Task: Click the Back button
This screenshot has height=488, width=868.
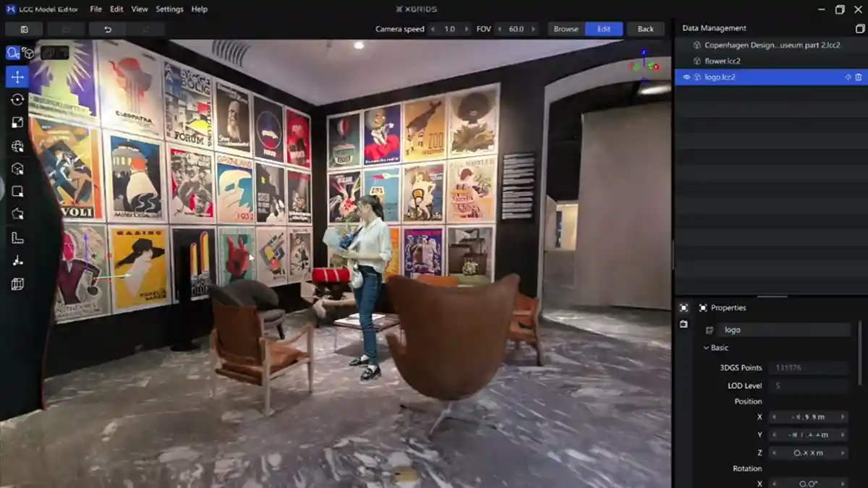Action: [x=646, y=29]
